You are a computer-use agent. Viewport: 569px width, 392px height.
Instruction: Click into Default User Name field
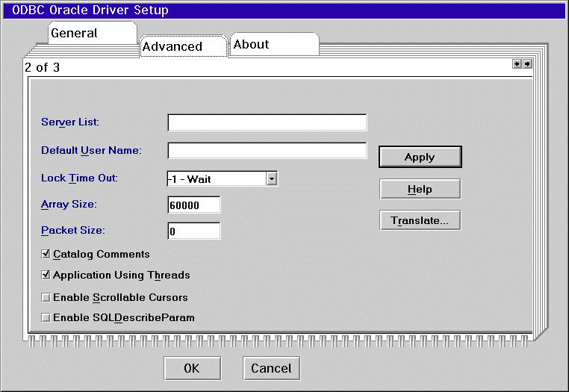267,150
